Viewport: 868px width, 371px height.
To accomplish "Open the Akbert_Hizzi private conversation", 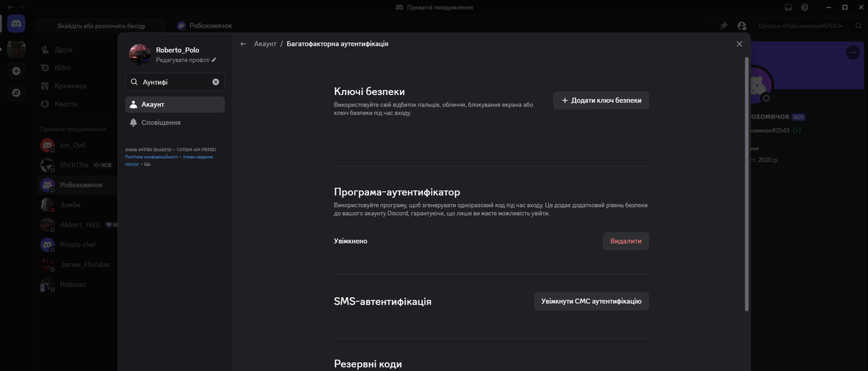I will 77,224.
